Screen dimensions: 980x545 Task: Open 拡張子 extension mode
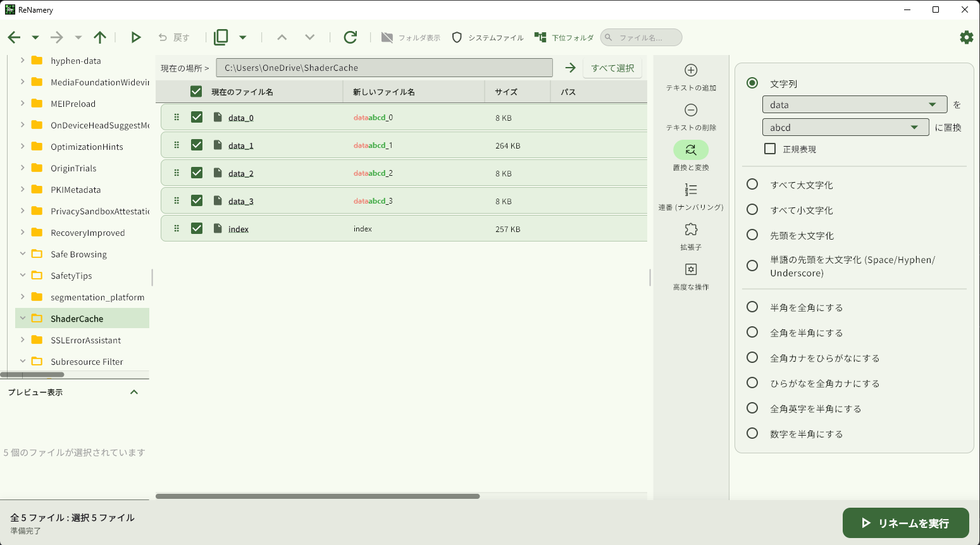point(691,236)
